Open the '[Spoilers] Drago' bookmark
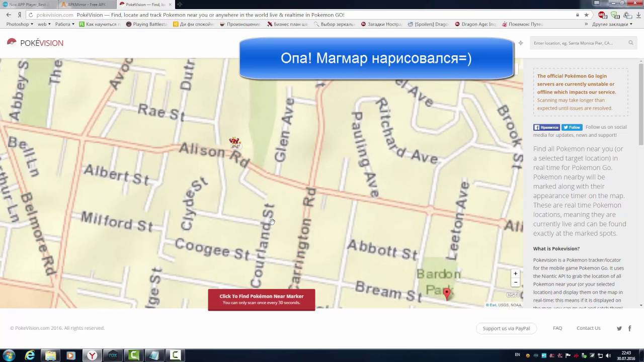Screen dimensions: 644x362 (428, 24)
